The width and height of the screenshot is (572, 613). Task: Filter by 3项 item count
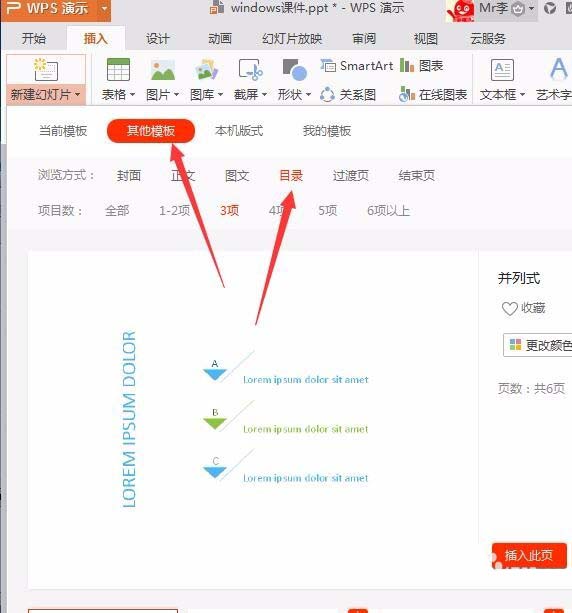[x=229, y=211]
